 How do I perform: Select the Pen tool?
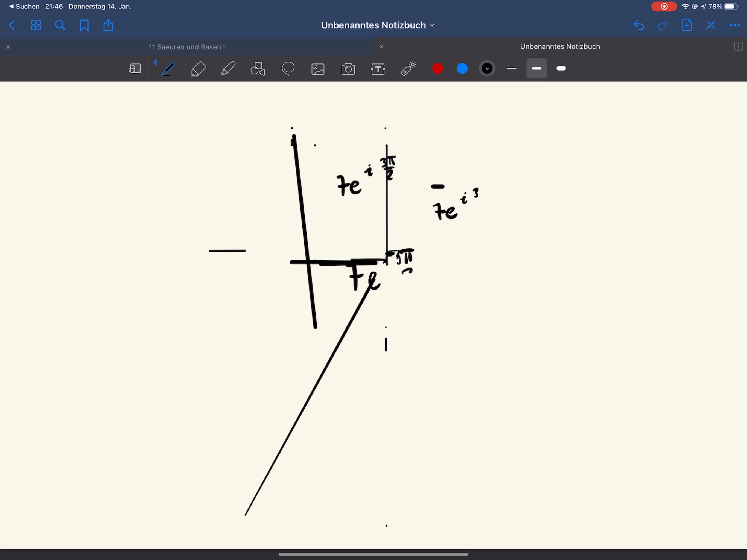tap(168, 69)
